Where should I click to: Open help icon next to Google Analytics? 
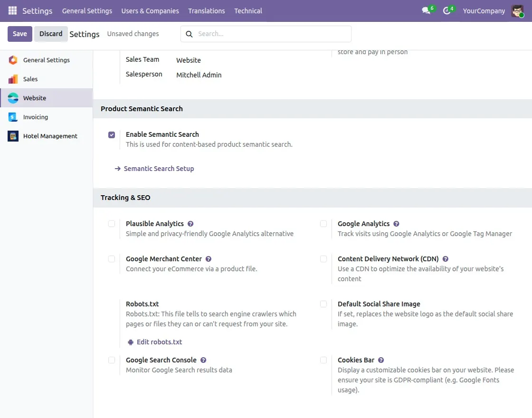coord(396,224)
